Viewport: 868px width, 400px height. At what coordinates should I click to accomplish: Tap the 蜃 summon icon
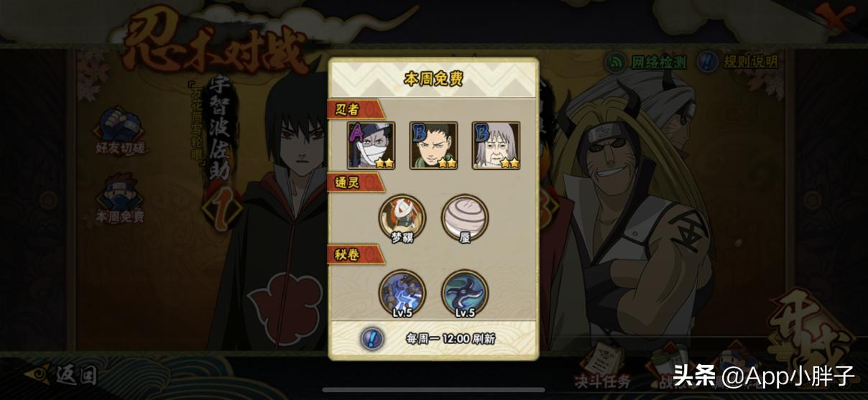pos(465,219)
